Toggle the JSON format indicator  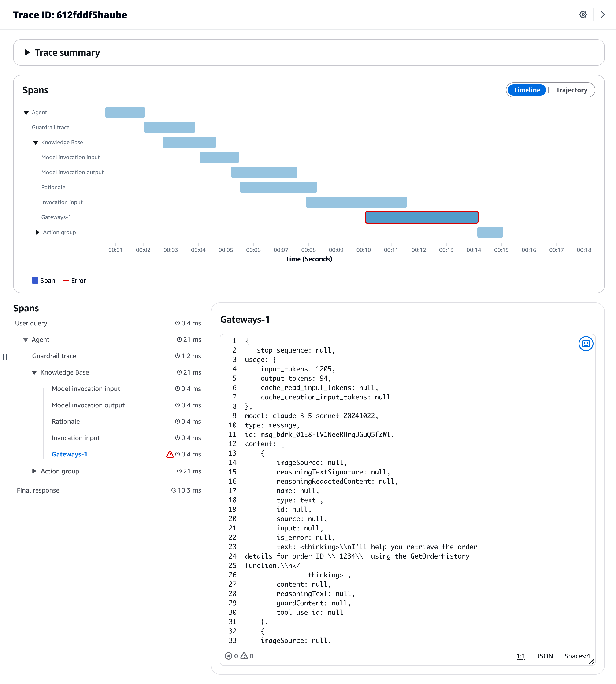click(545, 656)
